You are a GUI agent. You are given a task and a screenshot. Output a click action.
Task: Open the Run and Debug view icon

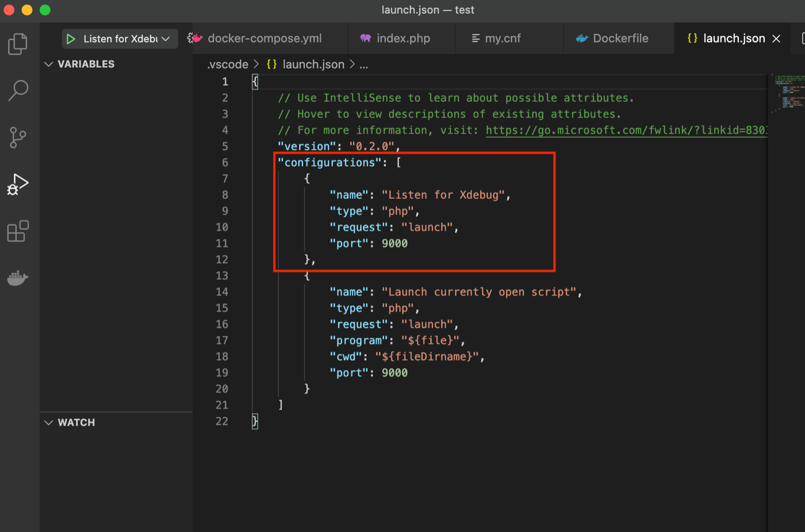coord(18,184)
